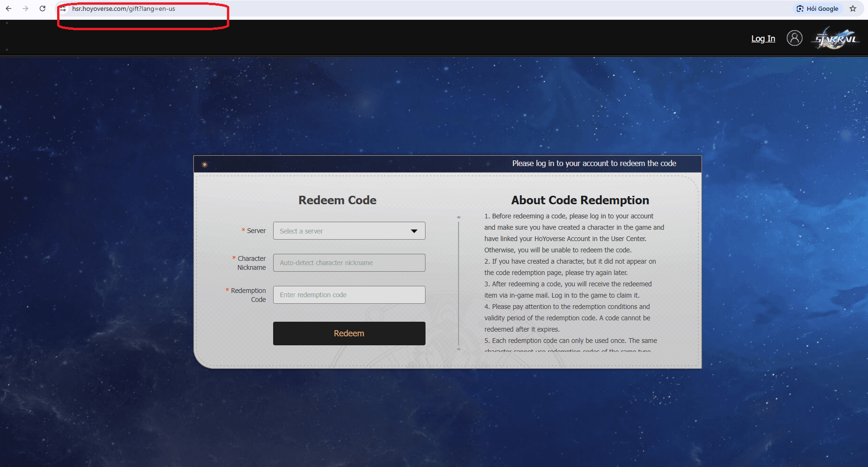Click the orange notice icon in banner
The width and height of the screenshot is (868, 467).
(204, 164)
